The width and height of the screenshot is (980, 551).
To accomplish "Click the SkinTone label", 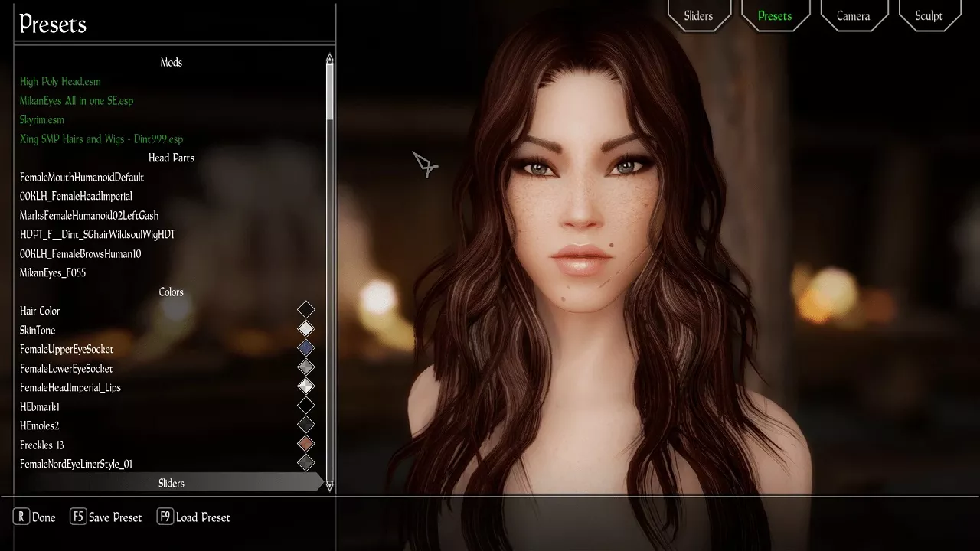I will pos(38,330).
